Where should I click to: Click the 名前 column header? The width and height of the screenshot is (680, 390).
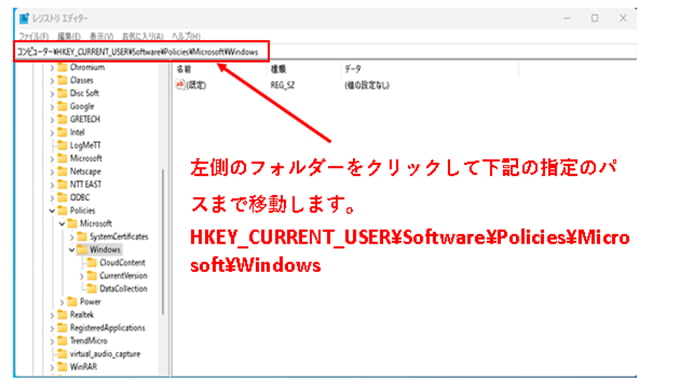(183, 69)
